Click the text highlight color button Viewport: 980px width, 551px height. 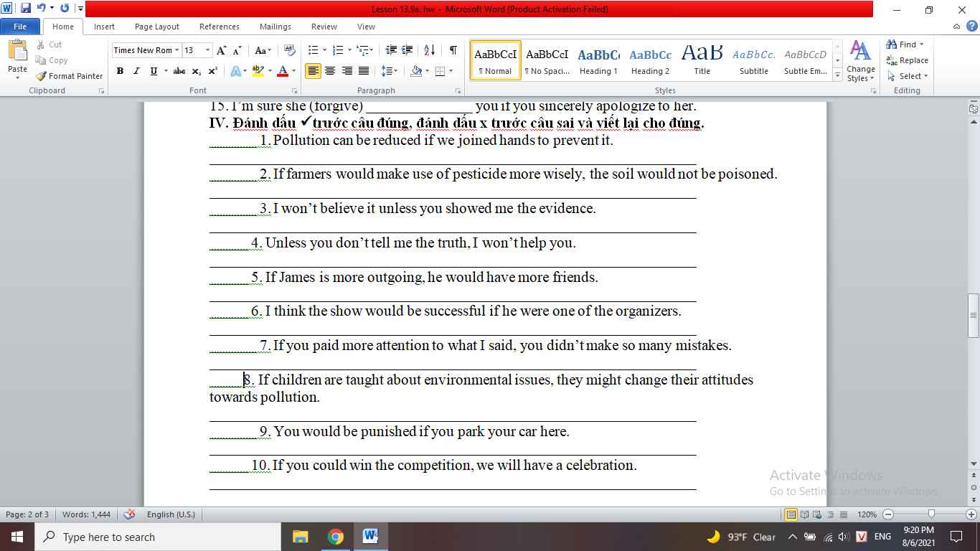258,71
